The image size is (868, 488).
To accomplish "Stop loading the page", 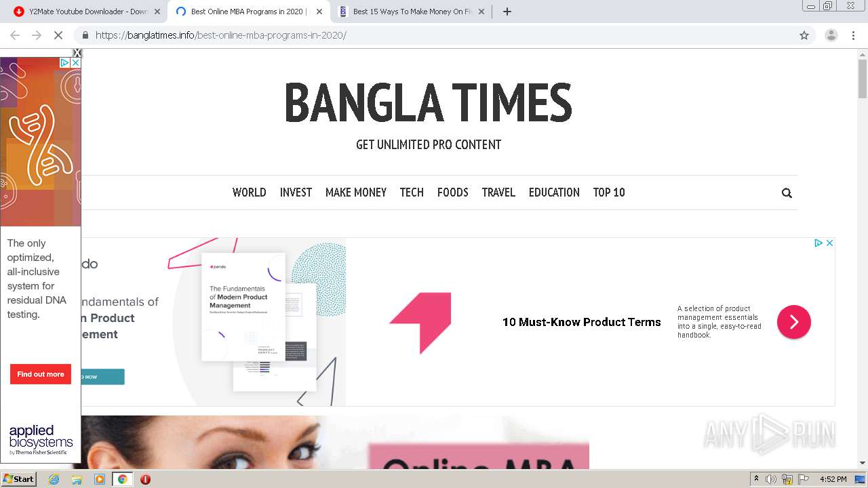I will pos(58,35).
